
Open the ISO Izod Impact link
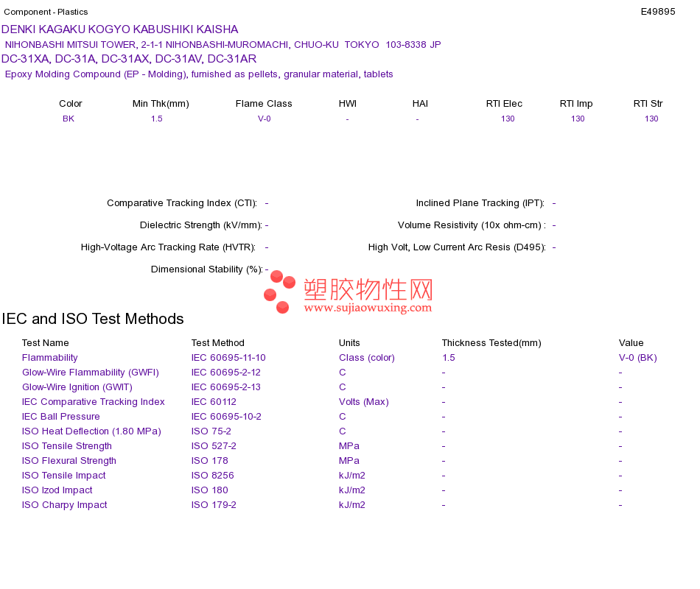(x=57, y=490)
